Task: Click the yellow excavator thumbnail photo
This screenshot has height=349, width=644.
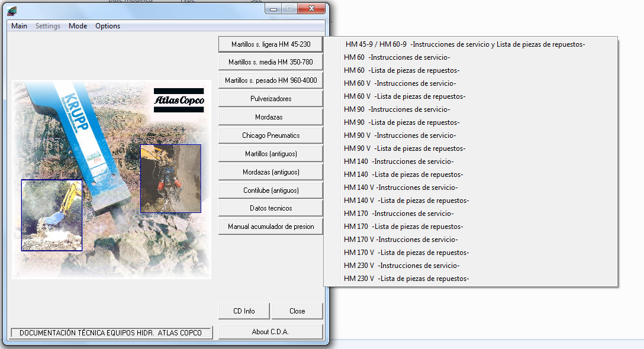Action: tap(51, 215)
